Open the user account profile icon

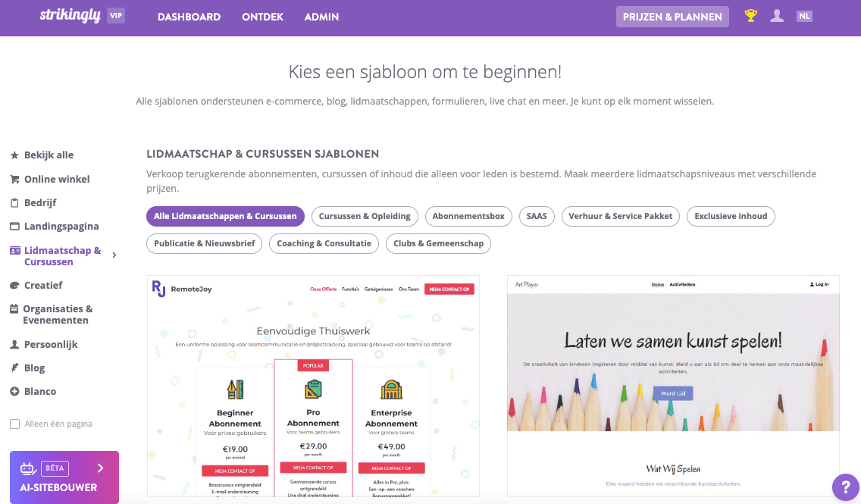click(x=776, y=16)
